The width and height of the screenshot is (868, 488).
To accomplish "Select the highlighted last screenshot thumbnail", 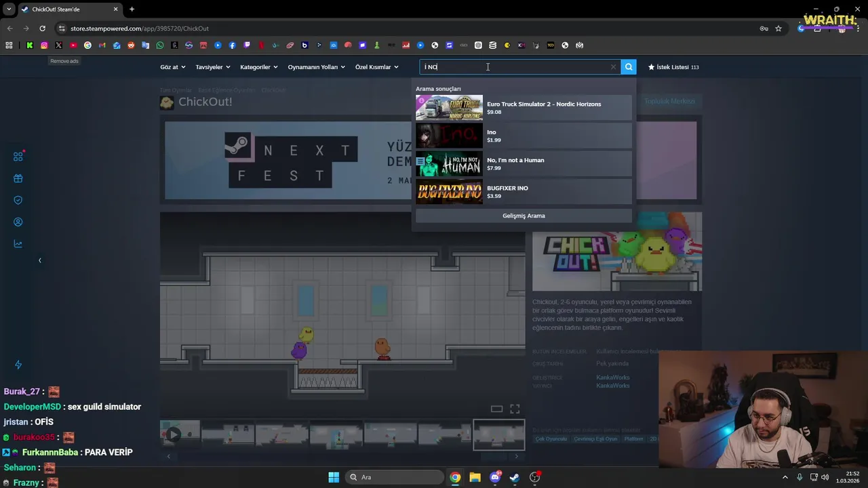I will [x=498, y=434].
